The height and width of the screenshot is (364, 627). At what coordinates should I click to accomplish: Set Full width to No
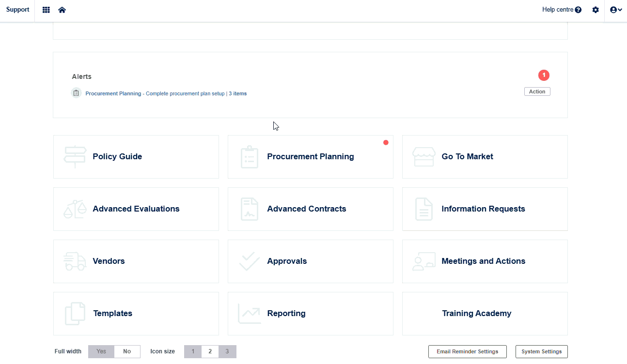[127, 351]
